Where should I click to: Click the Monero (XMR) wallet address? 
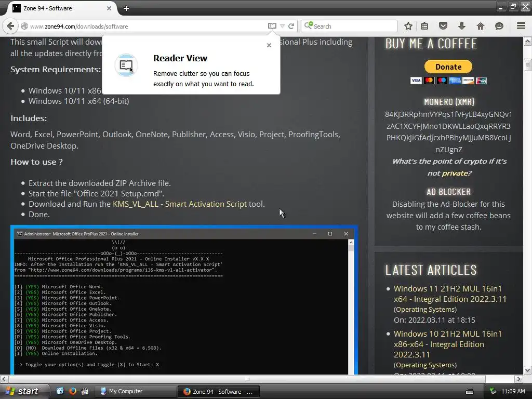pyautogui.click(x=448, y=132)
